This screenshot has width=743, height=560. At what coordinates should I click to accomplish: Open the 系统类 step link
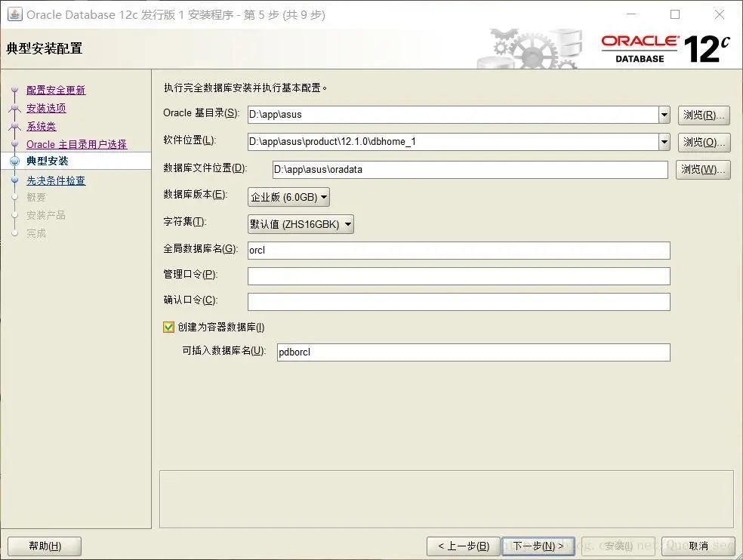point(42,126)
